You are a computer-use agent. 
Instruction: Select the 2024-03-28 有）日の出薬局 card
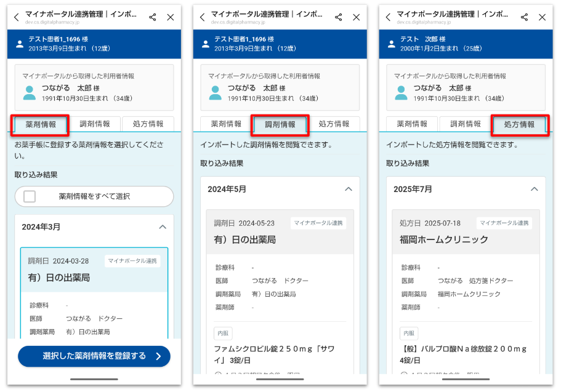point(94,271)
